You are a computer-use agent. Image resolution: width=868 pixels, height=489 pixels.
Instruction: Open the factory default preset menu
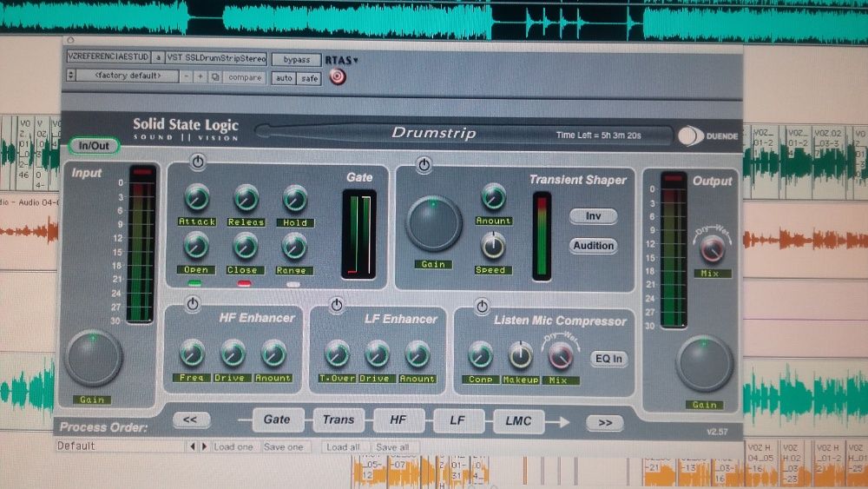128,76
